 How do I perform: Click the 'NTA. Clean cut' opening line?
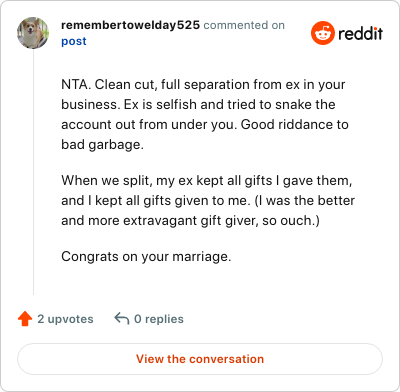coord(203,85)
